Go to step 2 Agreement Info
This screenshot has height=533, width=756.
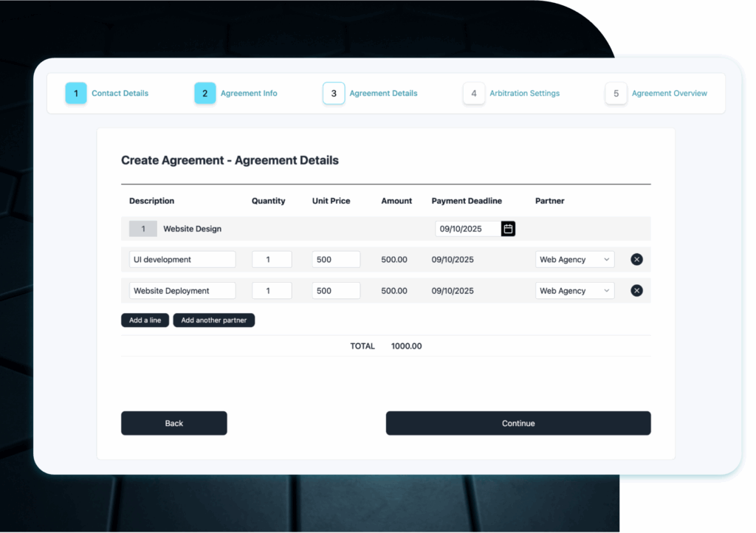(x=205, y=94)
